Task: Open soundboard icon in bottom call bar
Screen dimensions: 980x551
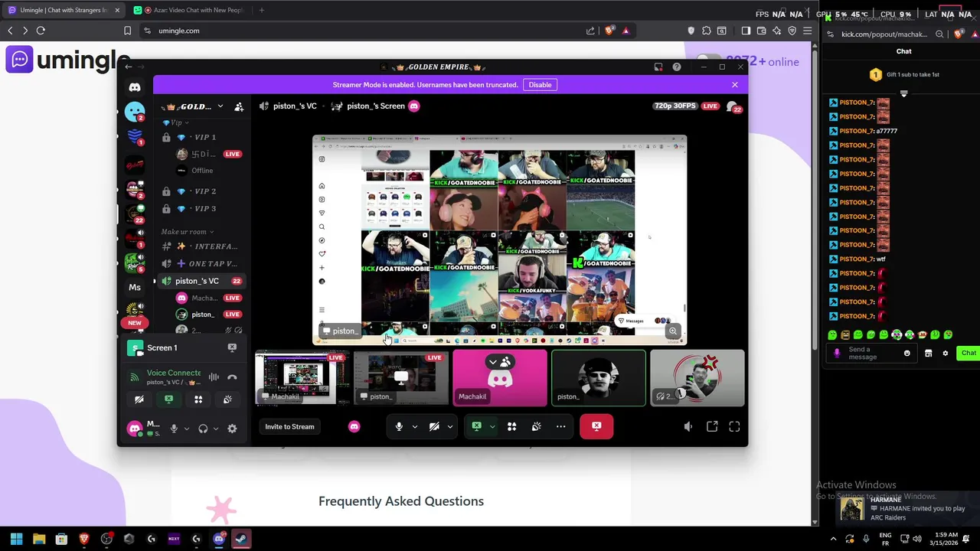Action: click(536, 427)
